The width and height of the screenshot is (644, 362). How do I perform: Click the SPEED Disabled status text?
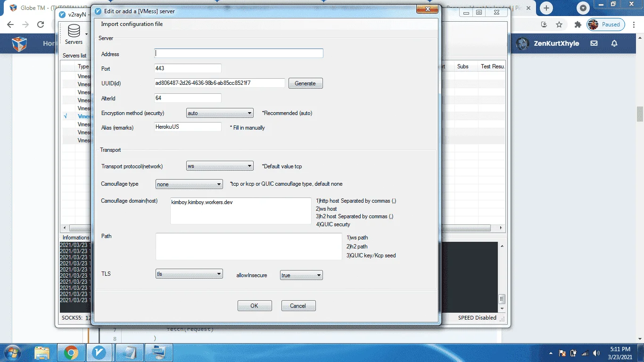point(477,318)
